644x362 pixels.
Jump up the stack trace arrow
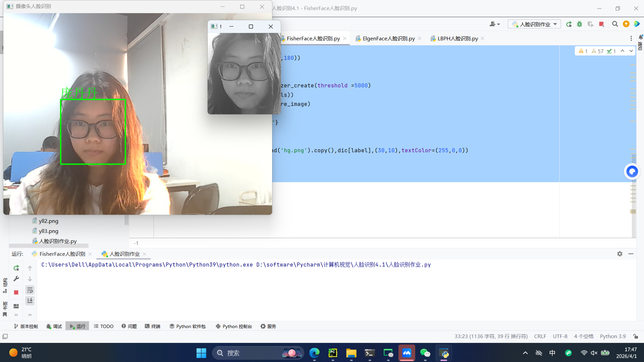[x=30, y=268]
